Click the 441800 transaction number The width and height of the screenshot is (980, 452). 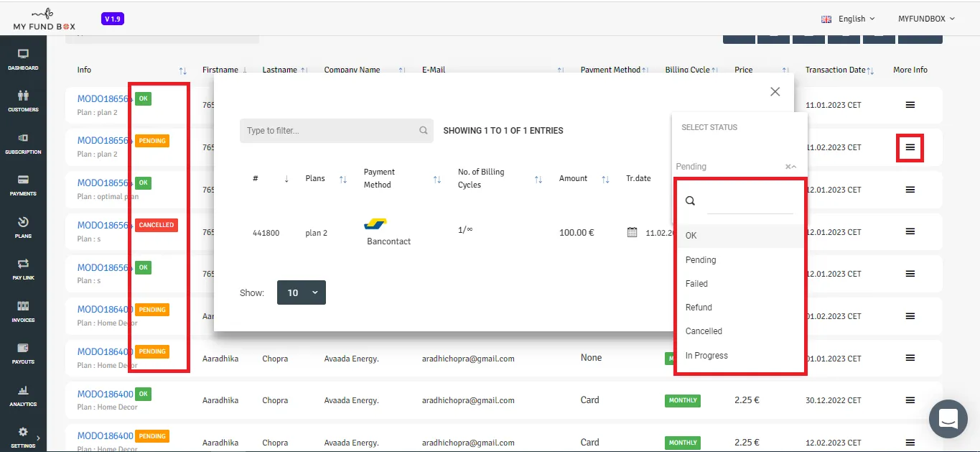coord(266,233)
